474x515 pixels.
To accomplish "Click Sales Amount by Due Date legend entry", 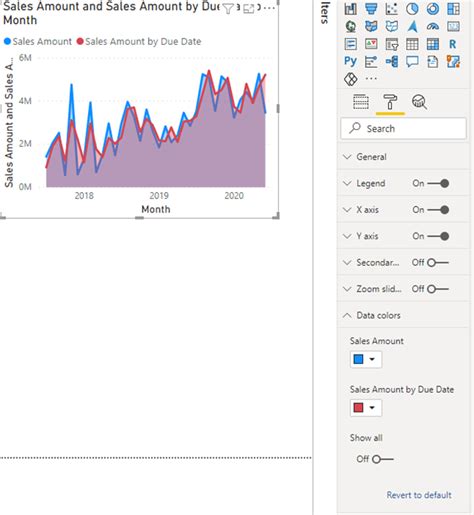I will (x=139, y=42).
